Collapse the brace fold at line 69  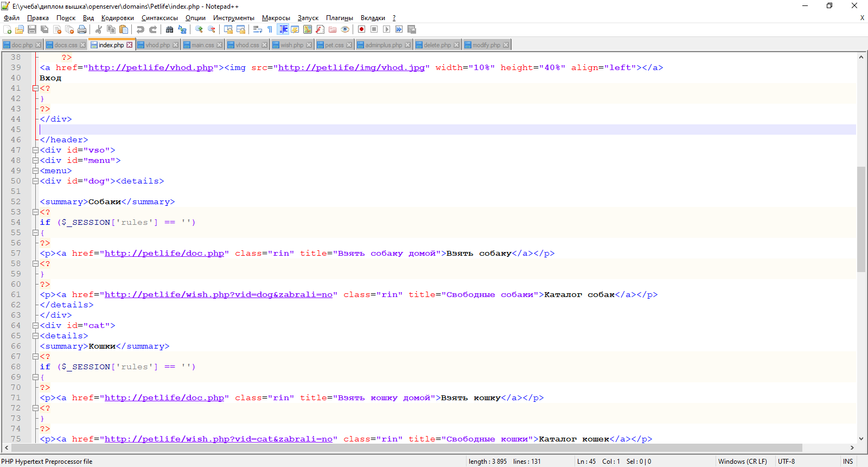point(35,377)
